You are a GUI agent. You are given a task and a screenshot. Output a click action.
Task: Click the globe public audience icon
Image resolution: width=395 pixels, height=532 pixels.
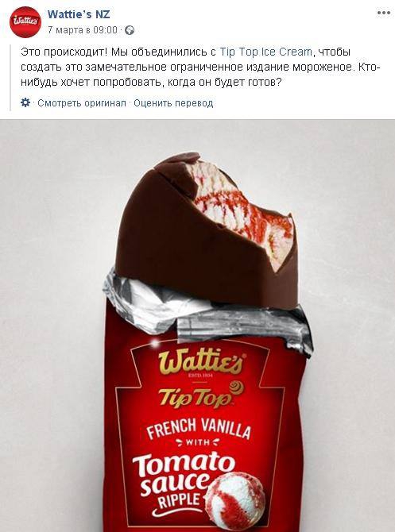130,30
